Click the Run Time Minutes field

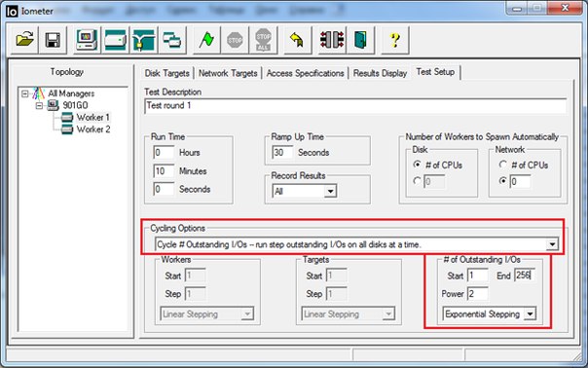coord(164,171)
